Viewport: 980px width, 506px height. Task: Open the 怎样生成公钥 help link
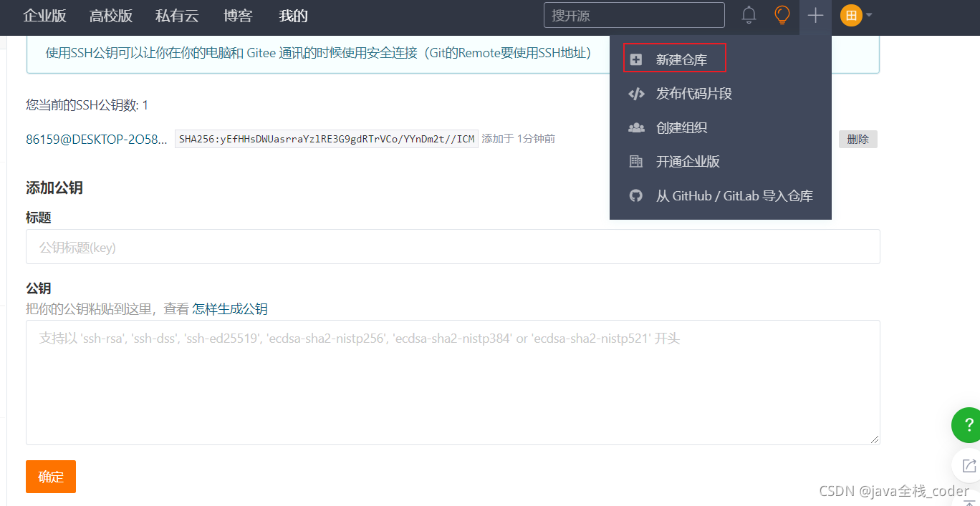pyautogui.click(x=230, y=309)
